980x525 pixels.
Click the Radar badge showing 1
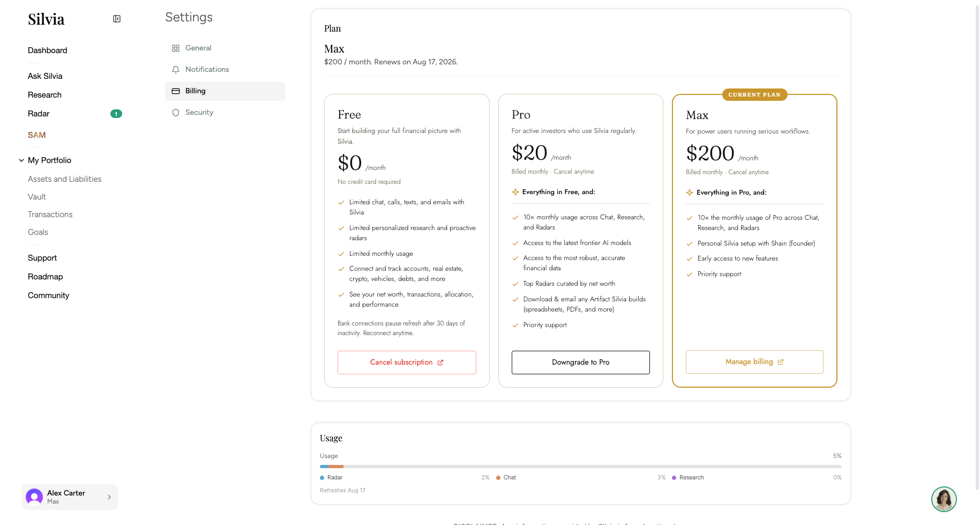(116, 114)
